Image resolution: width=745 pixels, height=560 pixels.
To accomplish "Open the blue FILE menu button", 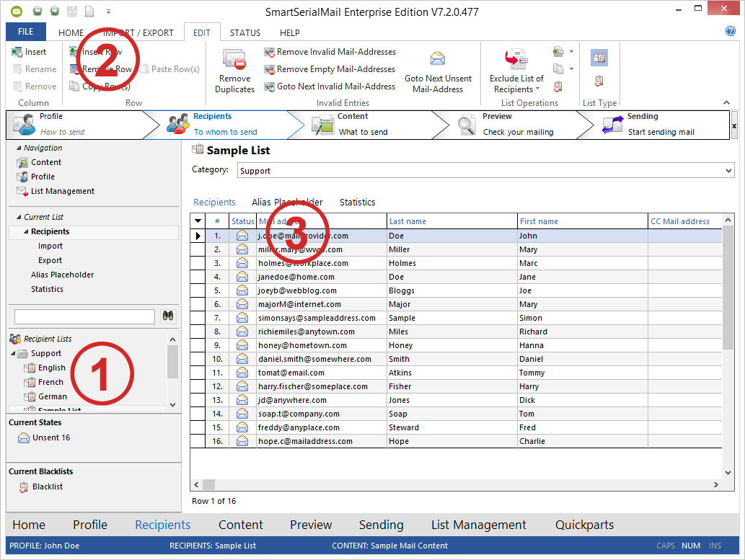I will coord(25,32).
